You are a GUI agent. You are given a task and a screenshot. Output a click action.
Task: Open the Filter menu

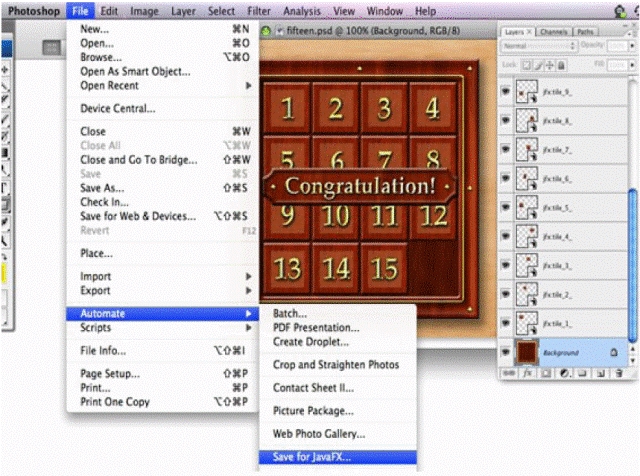(x=259, y=11)
